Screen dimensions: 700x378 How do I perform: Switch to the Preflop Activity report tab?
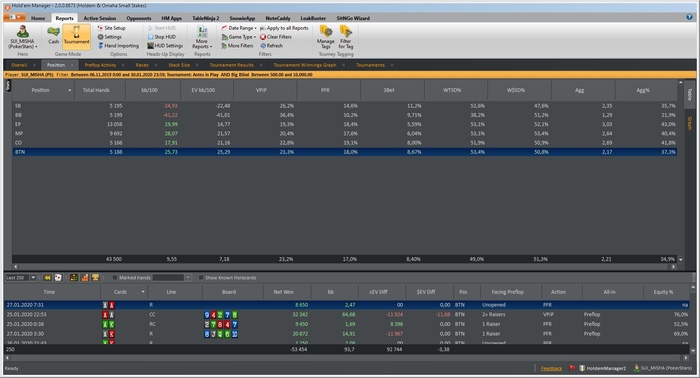pos(100,65)
